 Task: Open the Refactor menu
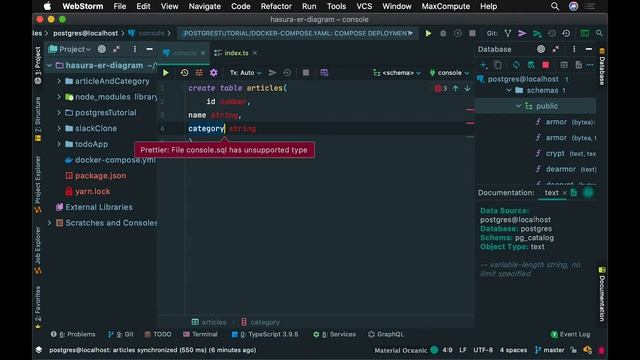pyautogui.click(x=276, y=7)
